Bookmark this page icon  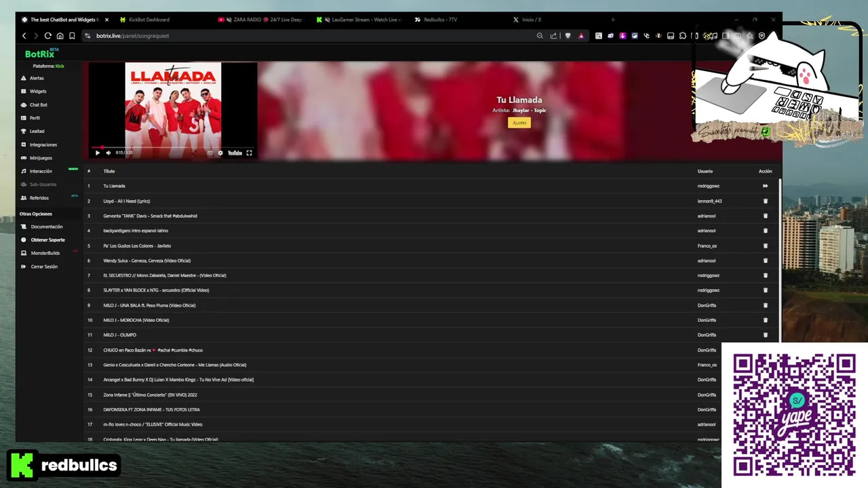(72, 36)
